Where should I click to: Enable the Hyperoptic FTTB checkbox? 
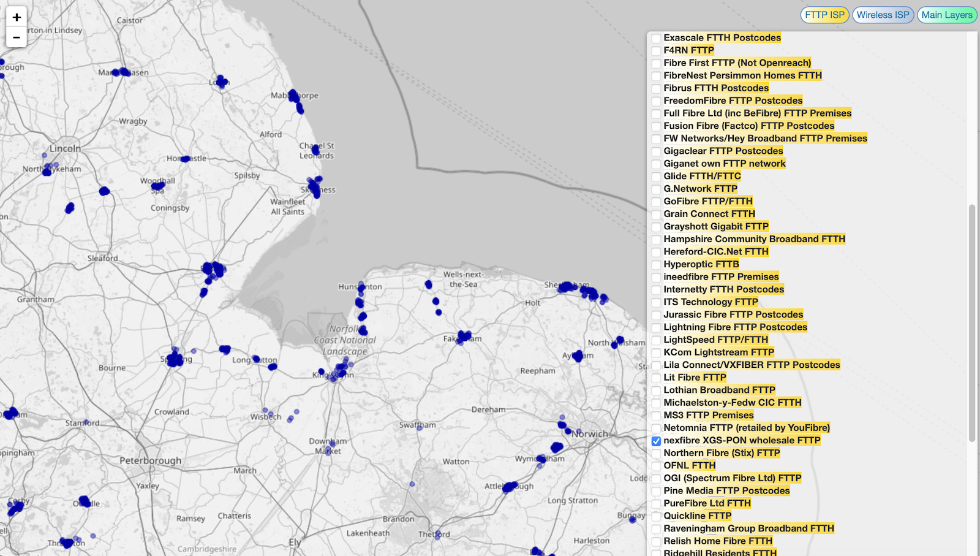656,265
